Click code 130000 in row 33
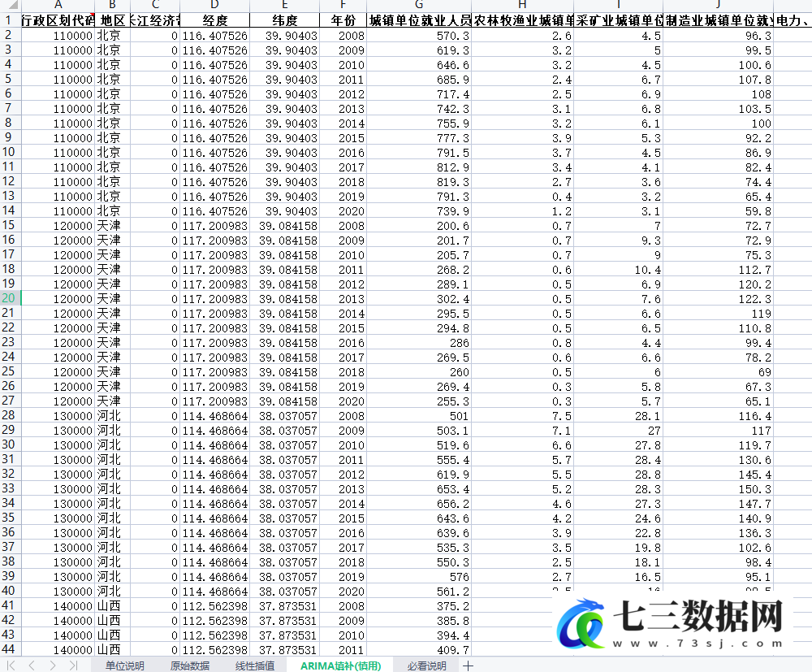 coord(58,489)
